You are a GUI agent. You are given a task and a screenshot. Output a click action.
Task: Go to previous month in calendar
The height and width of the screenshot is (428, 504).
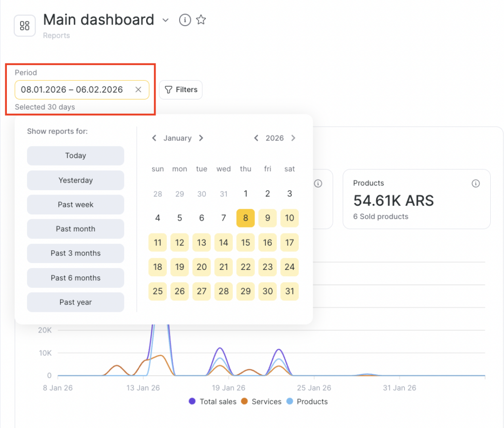point(154,138)
